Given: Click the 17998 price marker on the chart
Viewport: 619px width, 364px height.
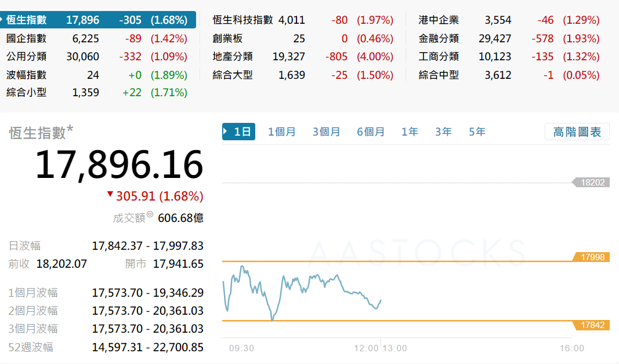Looking at the screenshot, I should click(x=592, y=257).
